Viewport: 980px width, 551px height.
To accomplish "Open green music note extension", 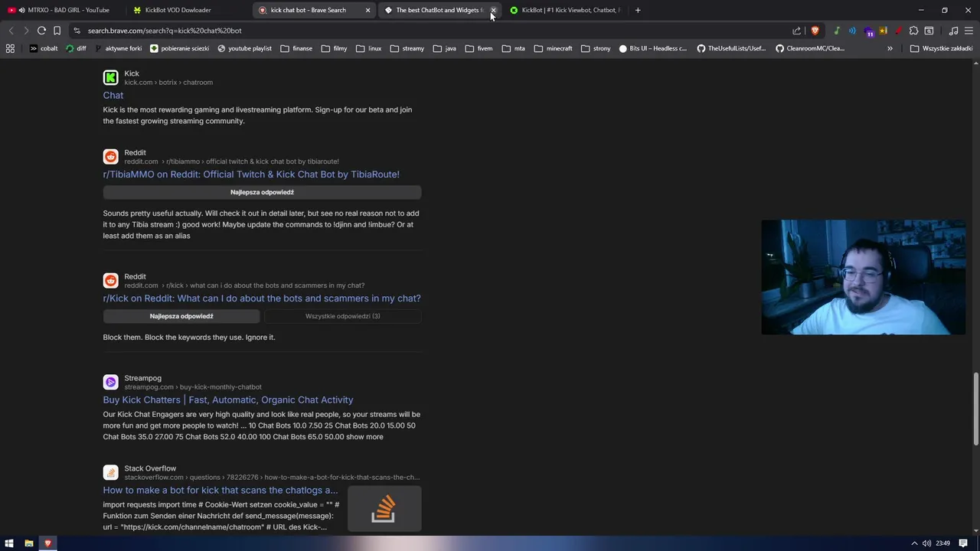I will 837,31.
